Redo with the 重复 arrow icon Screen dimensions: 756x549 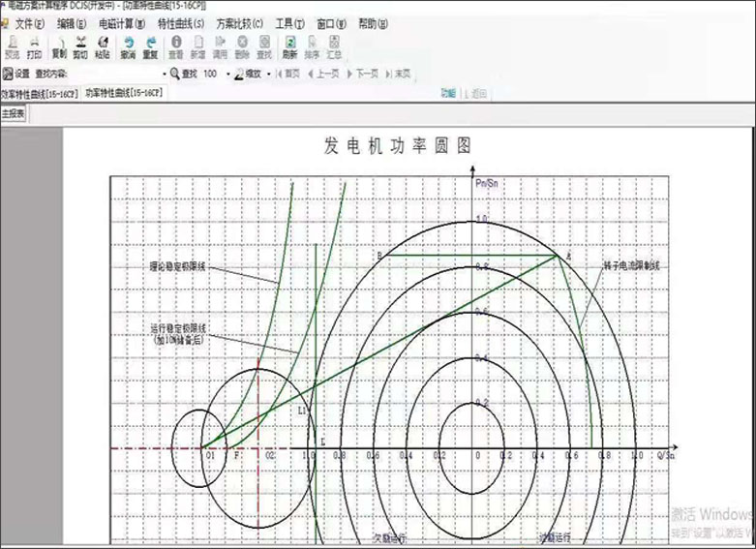click(x=151, y=46)
